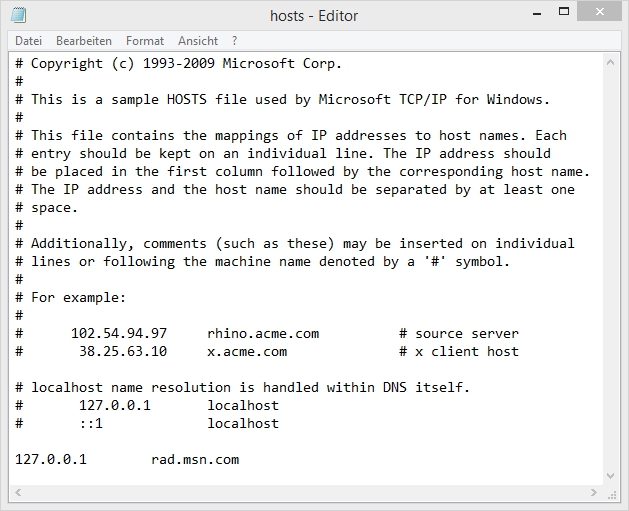Click the vertical scrollbar up arrow
Screen dimensions: 629x511
(x=612, y=62)
